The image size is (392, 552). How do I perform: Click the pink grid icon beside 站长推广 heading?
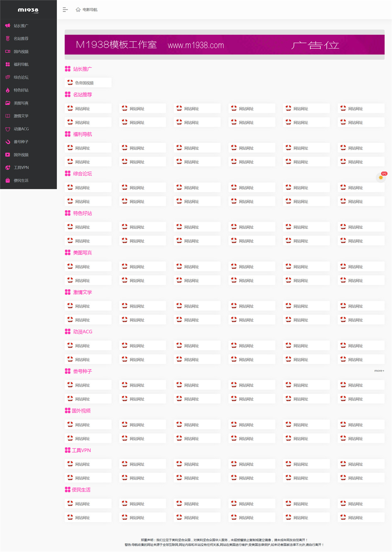(x=68, y=69)
